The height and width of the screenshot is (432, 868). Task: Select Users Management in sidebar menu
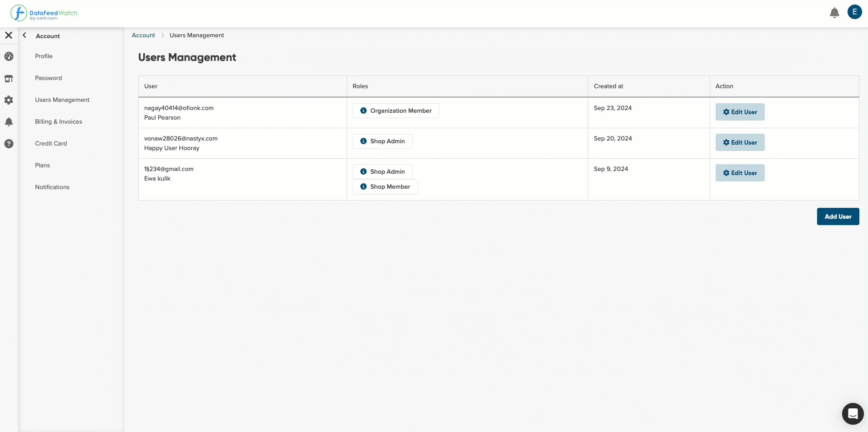(x=62, y=100)
